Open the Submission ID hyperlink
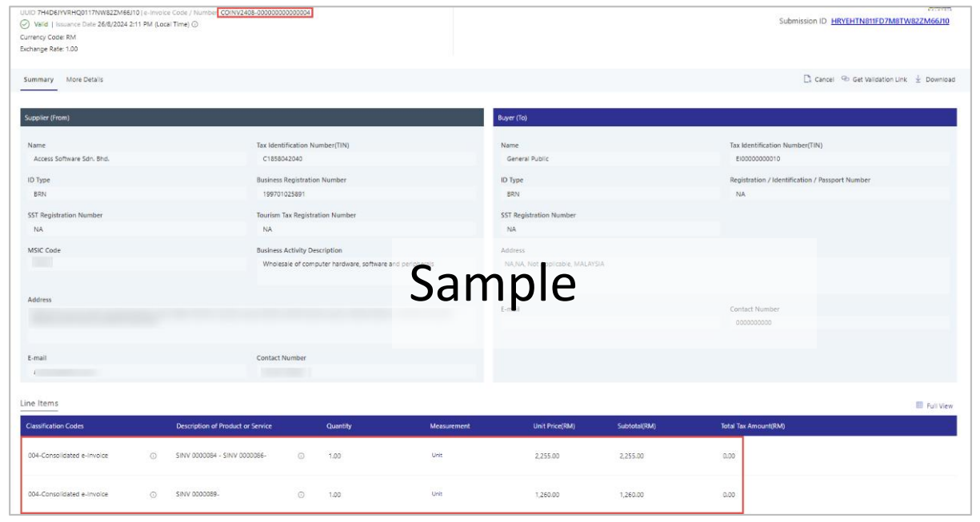Image resolution: width=980 pixels, height=522 pixels. pos(890,22)
